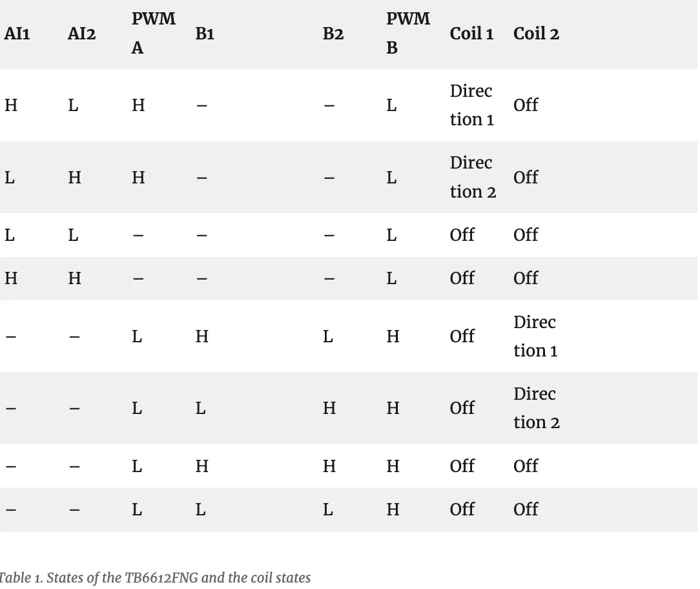Click the AI1 cell in the first data row
The height and width of the screenshot is (589, 700).
tap(11, 105)
